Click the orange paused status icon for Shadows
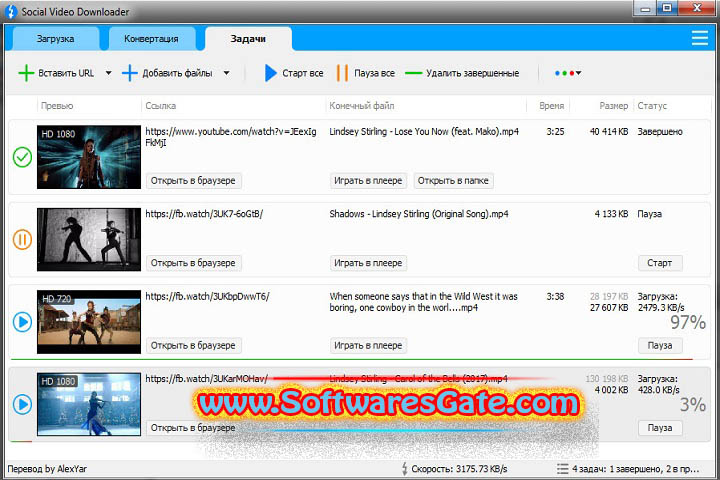This screenshot has width=720, height=480. point(22,239)
